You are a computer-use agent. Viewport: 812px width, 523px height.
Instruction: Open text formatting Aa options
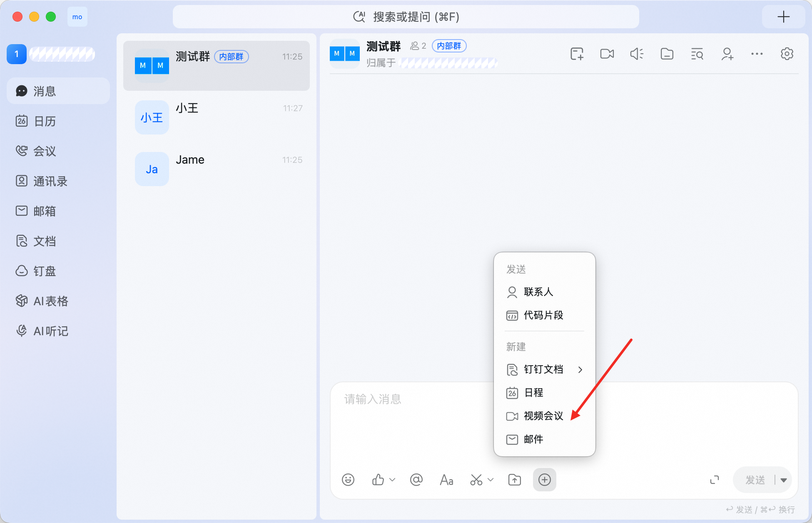(x=446, y=480)
